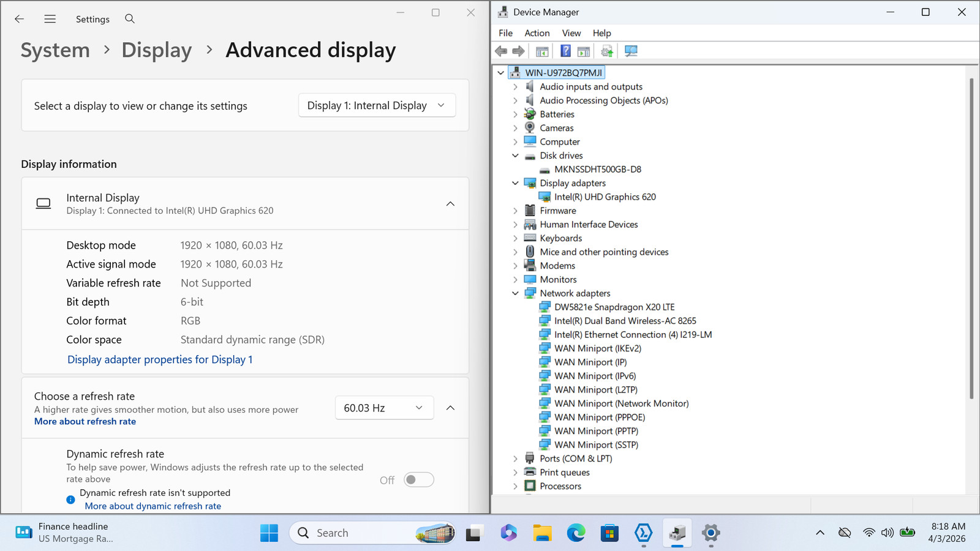The image size is (980, 551).
Task: Go to Display in Settings breadcrumb
Action: (157, 50)
